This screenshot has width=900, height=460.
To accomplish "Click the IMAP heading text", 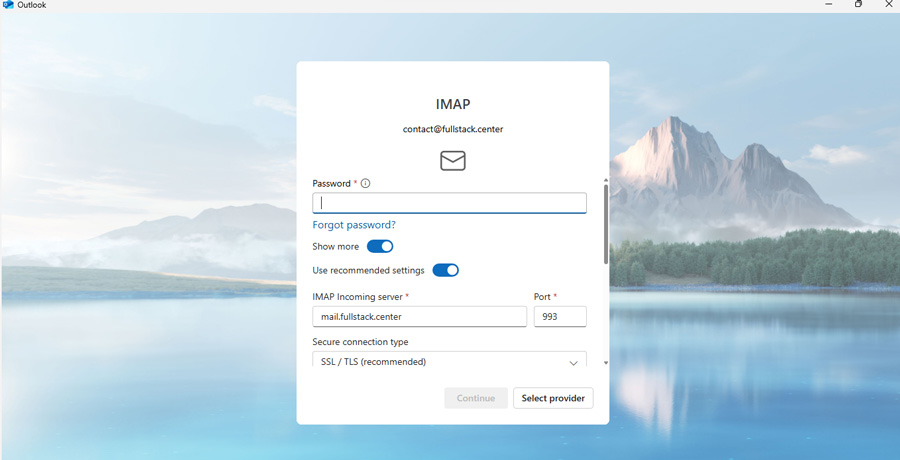I will pos(453,105).
